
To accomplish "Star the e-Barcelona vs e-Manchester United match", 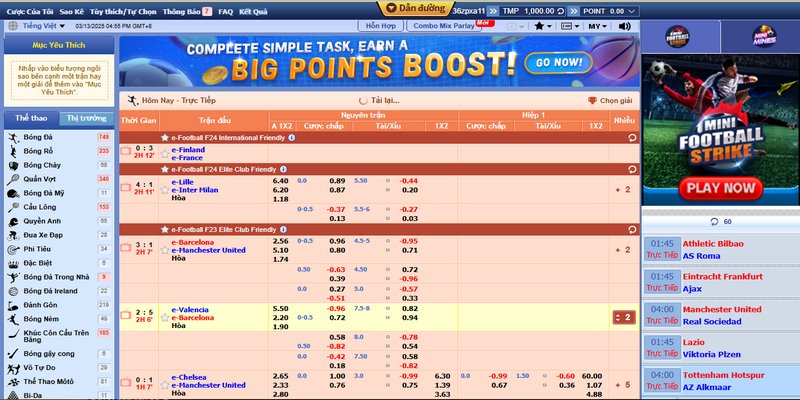I will [x=164, y=247].
